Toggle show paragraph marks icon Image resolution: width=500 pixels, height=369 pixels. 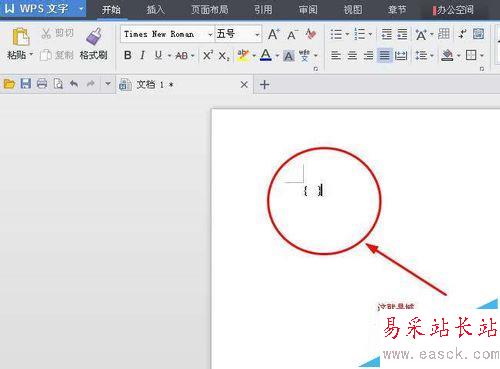pos(462,34)
